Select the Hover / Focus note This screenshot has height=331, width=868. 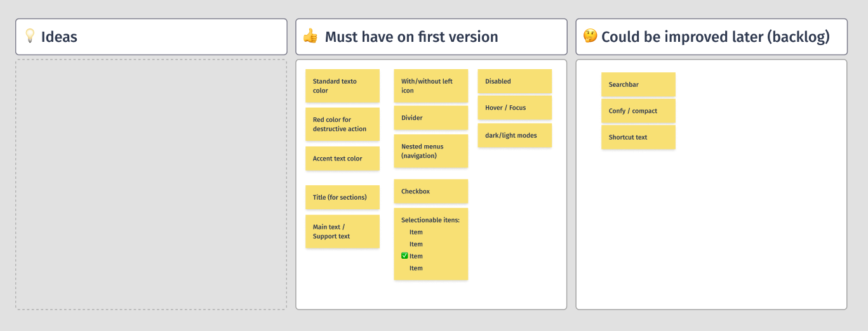pos(514,108)
